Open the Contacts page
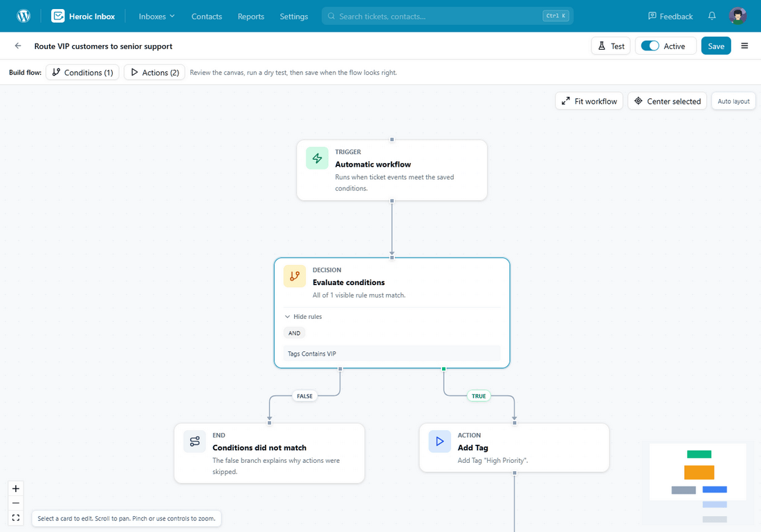The width and height of the screenshot is (761, 532). pos(207,16)
